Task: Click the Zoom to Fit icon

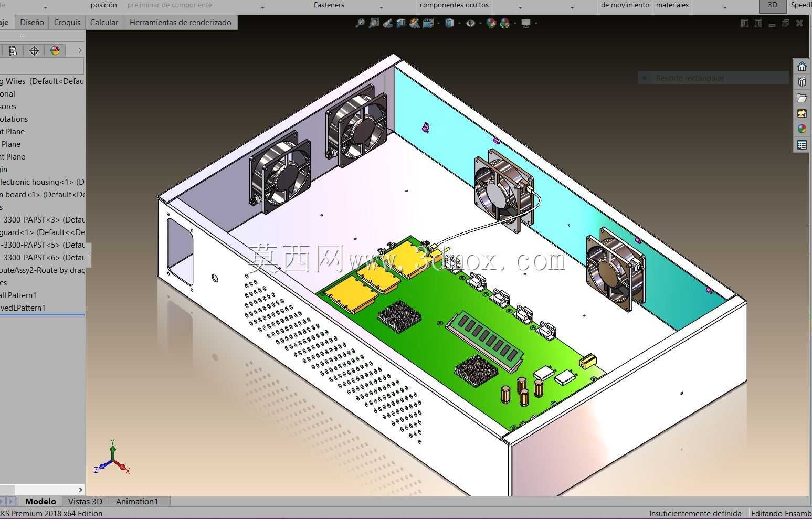Action: (x=360, y=23)
